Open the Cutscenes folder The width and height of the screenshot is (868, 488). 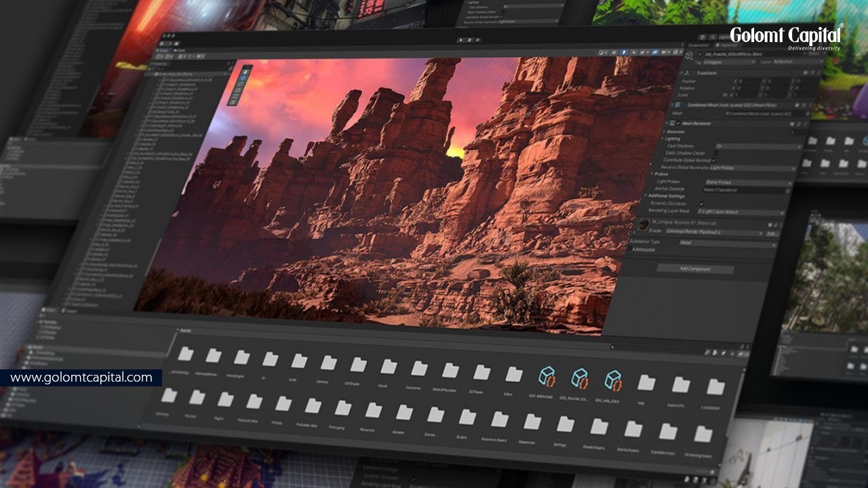click(418, 369)
